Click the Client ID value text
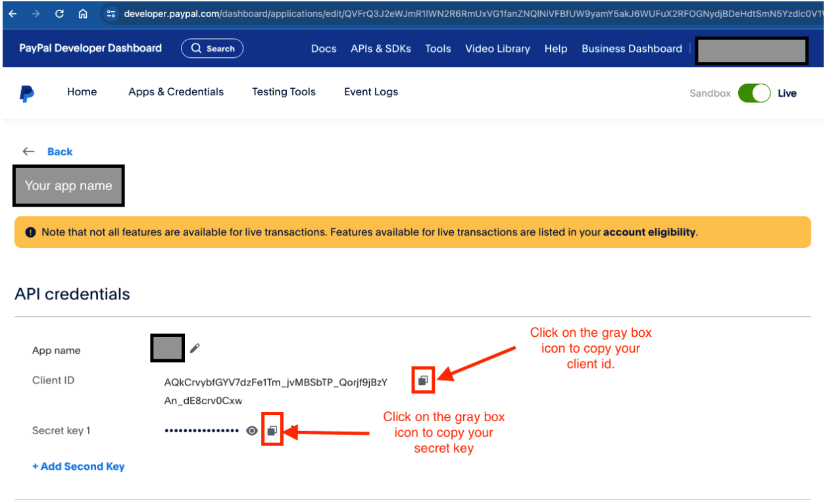 tap(276, 391)
